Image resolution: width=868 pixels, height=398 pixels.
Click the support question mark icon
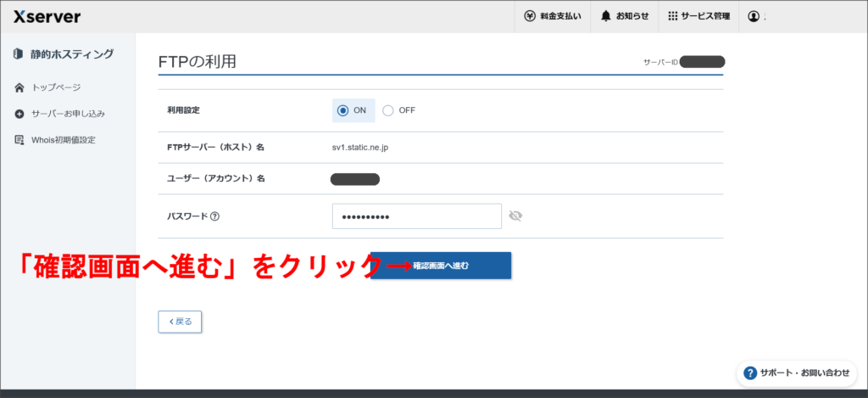click(750, 373)
